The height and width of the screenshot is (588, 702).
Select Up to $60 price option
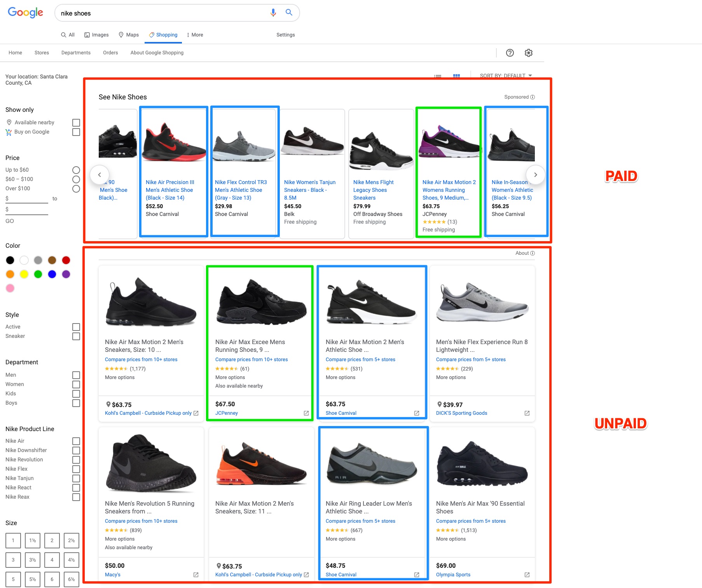pos(76,170)
